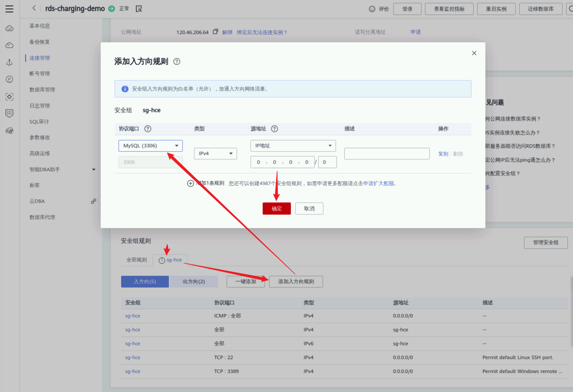This screenshot has width=573, height=392.
Task: Click the link icon beside 云DBA
Action: pos(93,201)
